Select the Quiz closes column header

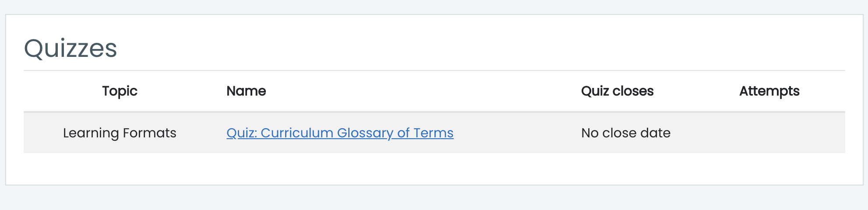617,91
